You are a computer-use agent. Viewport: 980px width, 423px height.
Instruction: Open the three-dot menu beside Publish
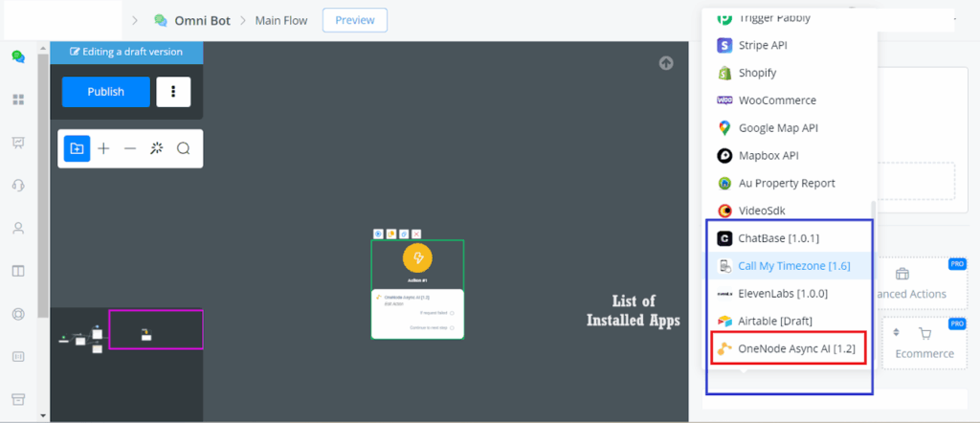[x=173, y=92]
